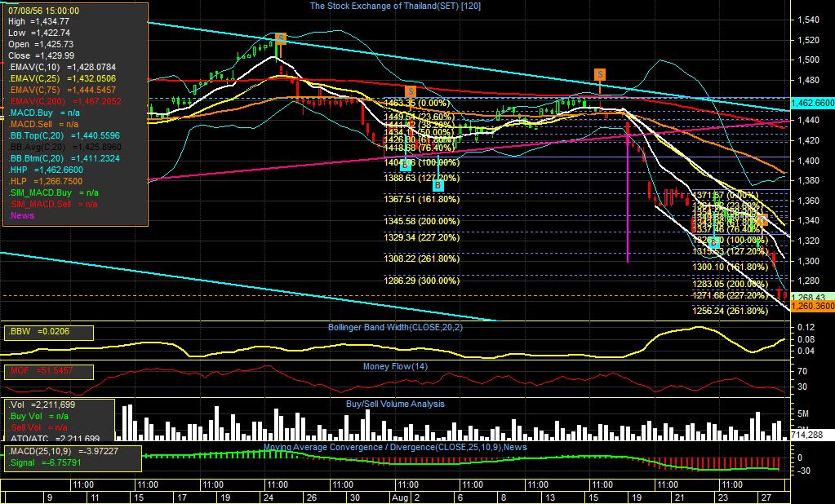Click the 1,340 price axis label
The width and height of the screenshot is (835, 504).
coord(808,221)
